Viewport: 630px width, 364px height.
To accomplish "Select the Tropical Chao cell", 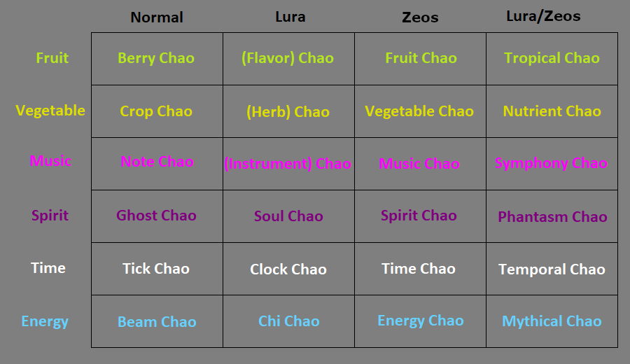I will click(552, 59).
